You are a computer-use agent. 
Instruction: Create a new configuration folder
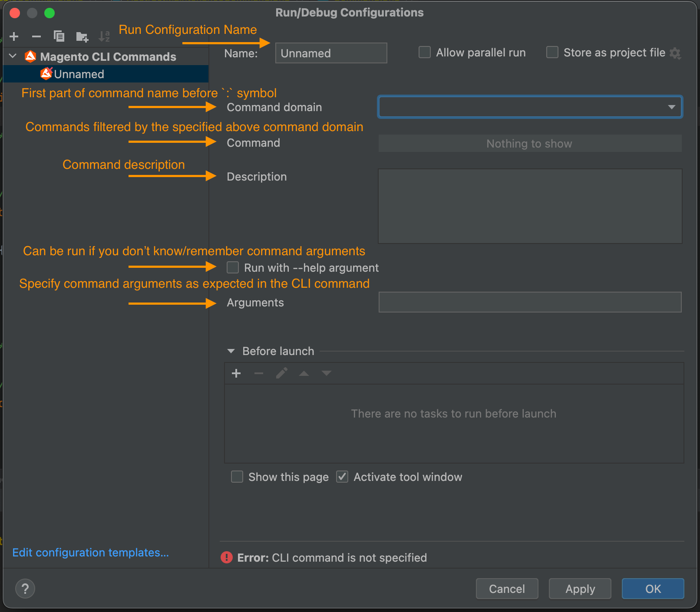82,37
